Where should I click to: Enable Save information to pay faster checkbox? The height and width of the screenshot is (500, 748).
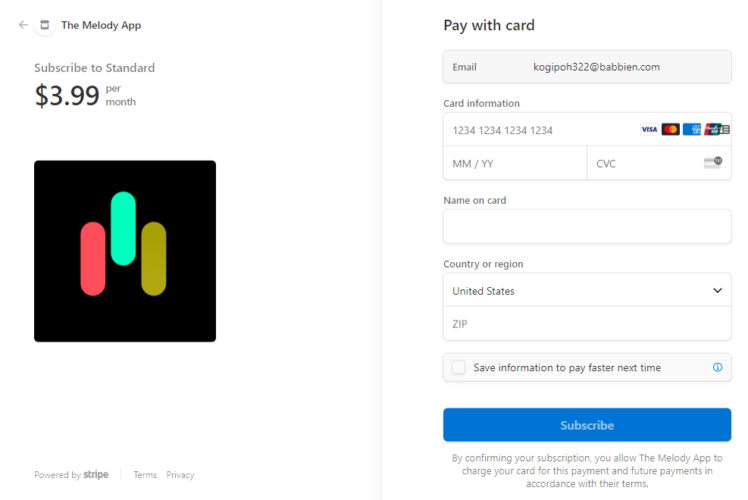click(x=458, y=368)
